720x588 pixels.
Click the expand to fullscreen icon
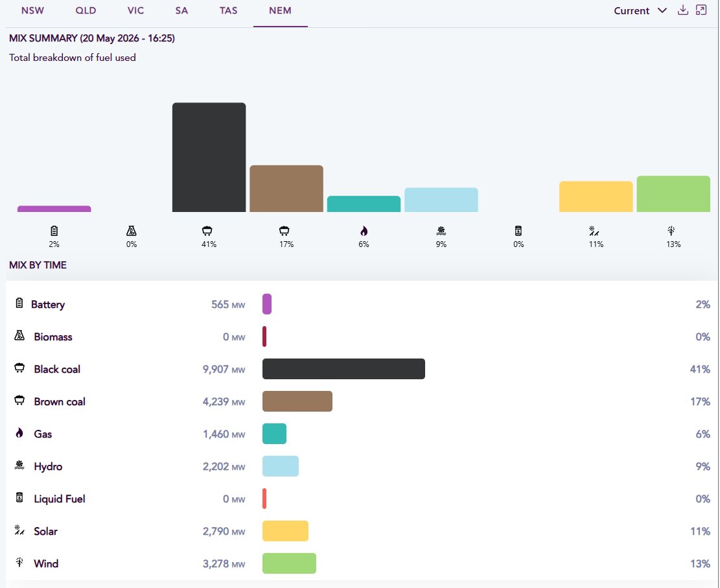coord(701,10)
